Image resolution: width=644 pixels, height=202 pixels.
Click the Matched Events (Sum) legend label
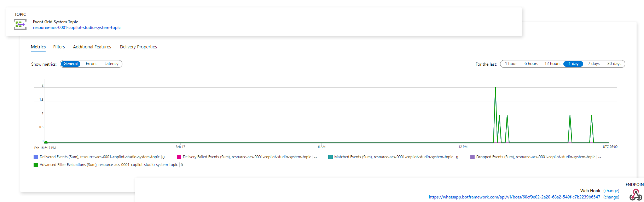point(394,157)
